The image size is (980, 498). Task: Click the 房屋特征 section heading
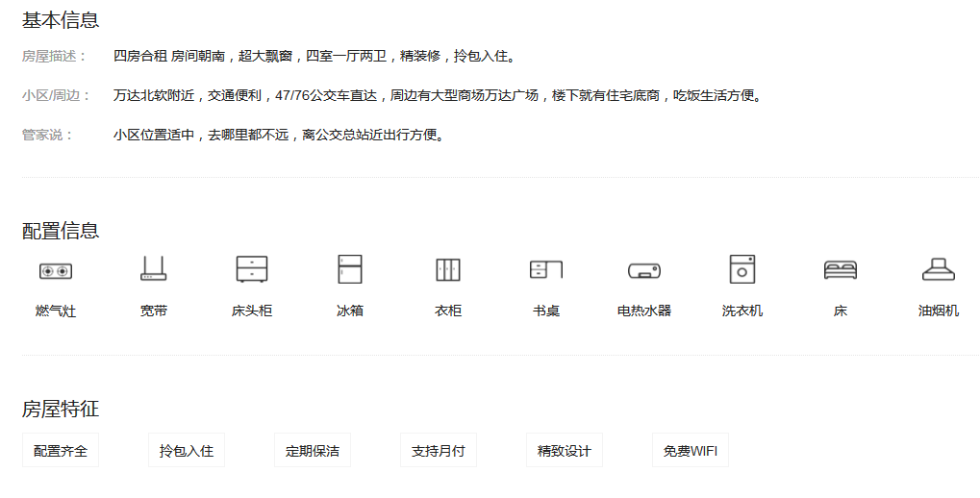point(61,410)
